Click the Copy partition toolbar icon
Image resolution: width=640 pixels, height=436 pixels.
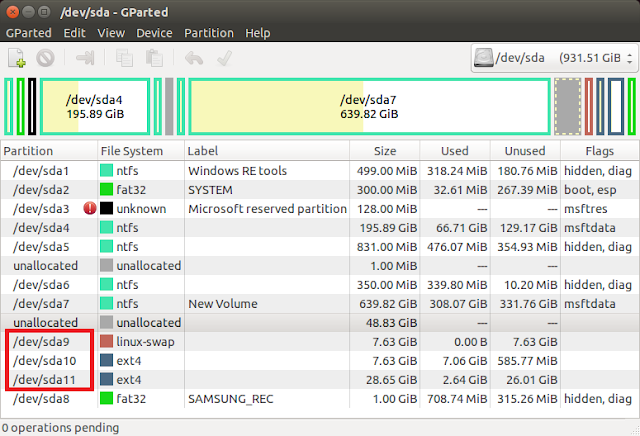pos(124,58)
